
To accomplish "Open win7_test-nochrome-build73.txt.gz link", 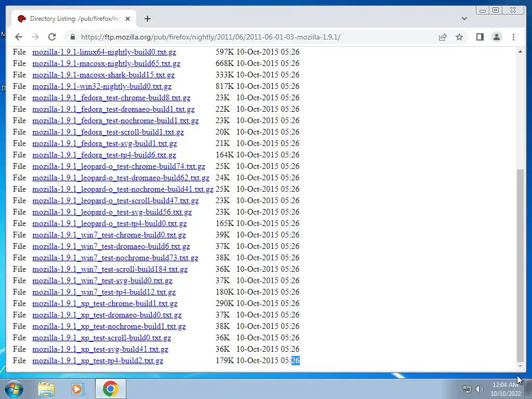I will click(x=115, y=258).
